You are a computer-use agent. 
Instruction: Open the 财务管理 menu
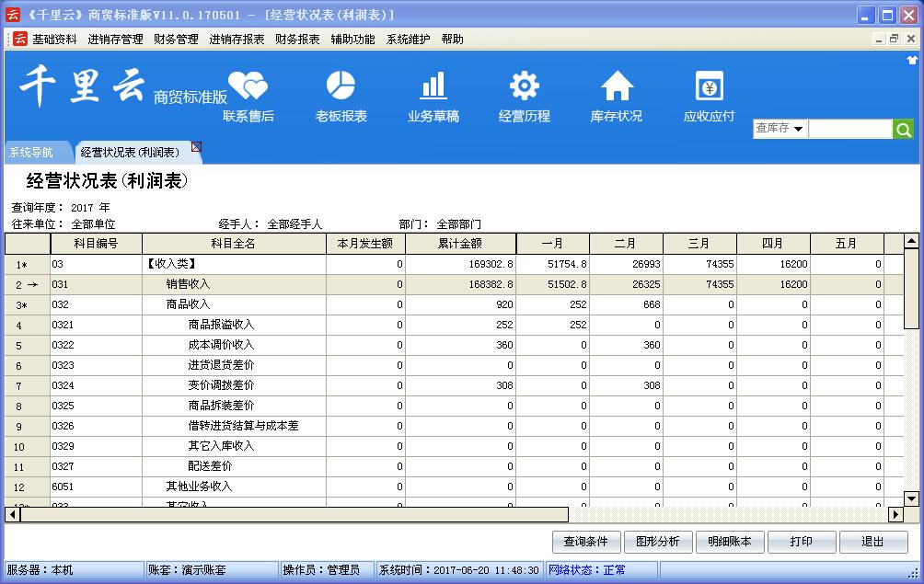click(176, 40)
